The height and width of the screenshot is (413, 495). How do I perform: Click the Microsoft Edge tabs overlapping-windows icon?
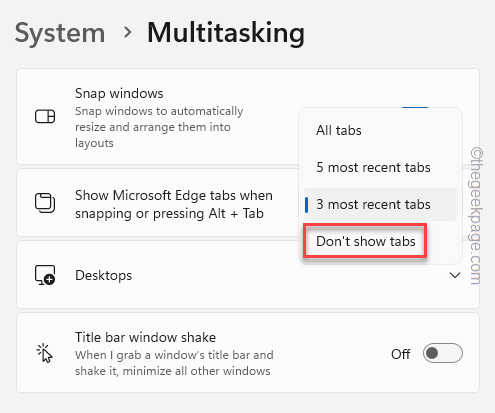45,203
